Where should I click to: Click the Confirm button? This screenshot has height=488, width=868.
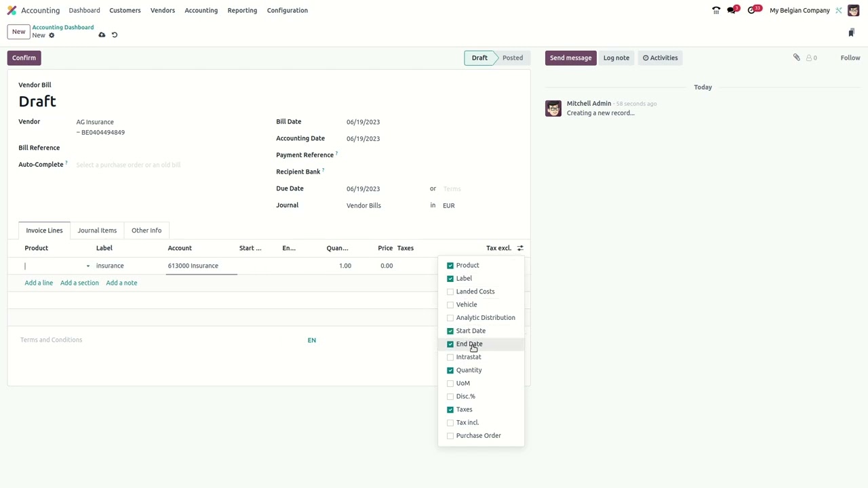(x=24, y=58)
